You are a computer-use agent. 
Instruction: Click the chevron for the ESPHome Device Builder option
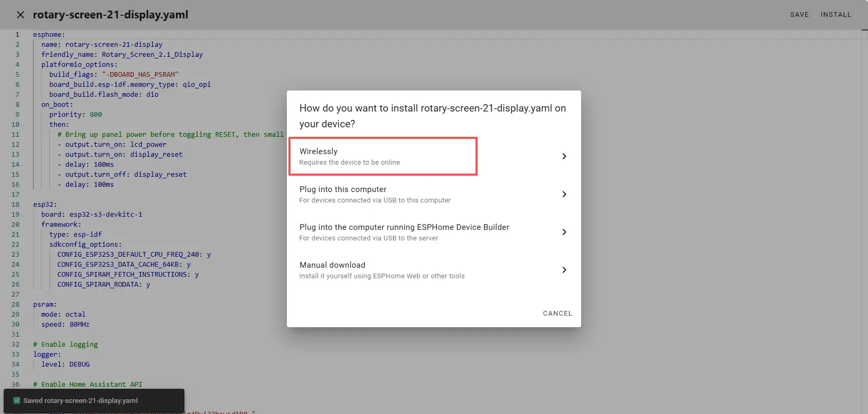coord(564,232)
